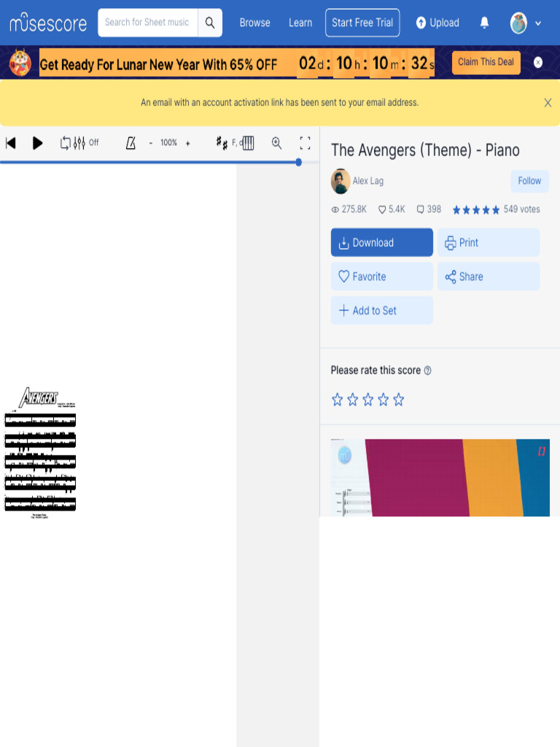This screenshot has width=560, height=747.
Task: Show the piano keyboard icon
Action: tap(248, 143)
